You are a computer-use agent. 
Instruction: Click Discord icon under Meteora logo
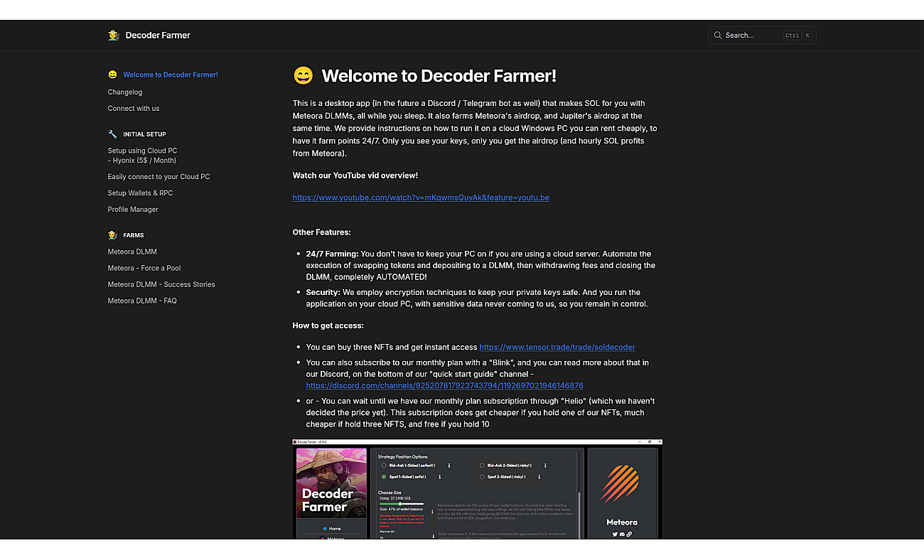[622, 534]
